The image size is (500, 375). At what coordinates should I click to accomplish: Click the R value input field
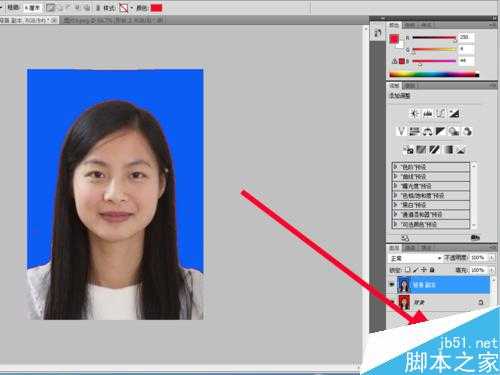466,37
